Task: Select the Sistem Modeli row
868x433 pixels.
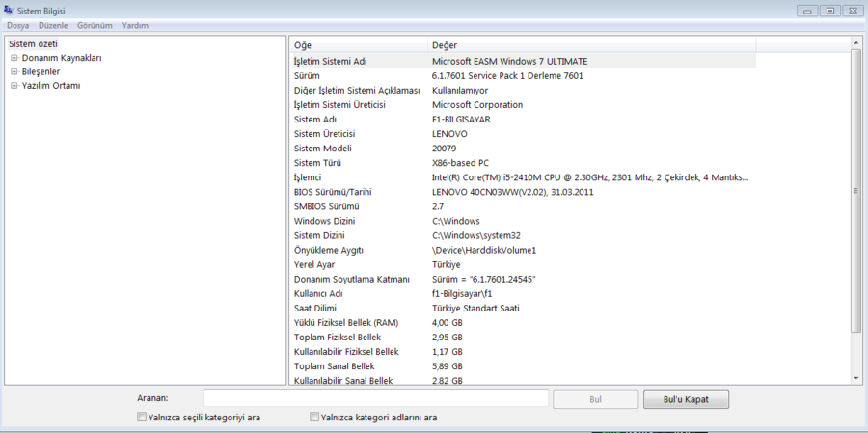Action: [523, 149]
